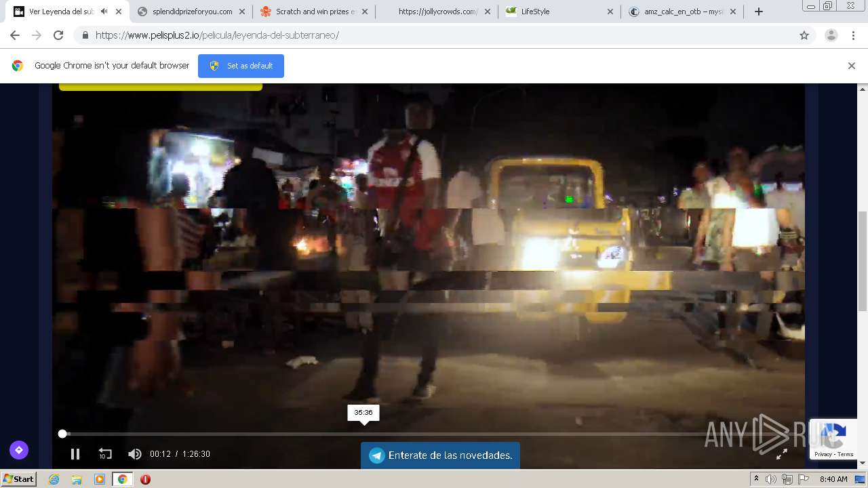Show hidden system tray icons

pos(756,479)
